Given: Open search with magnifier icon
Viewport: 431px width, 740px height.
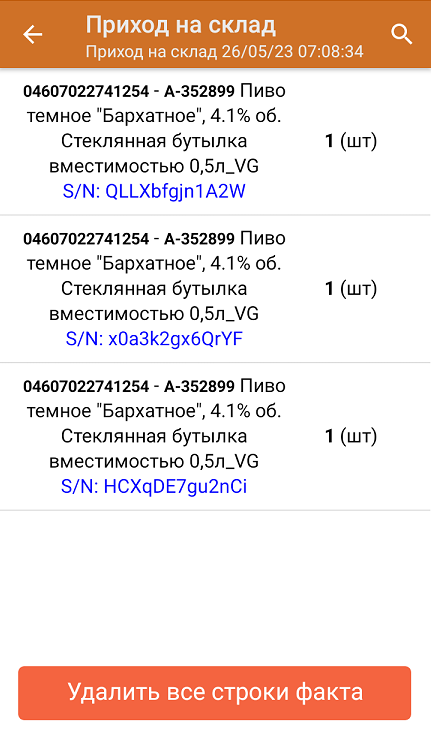Looking at the screenshot, I should click(402, 34).
